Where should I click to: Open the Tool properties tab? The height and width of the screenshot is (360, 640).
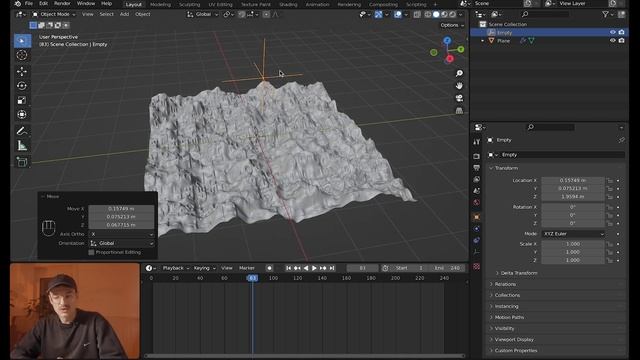[476, 142]
